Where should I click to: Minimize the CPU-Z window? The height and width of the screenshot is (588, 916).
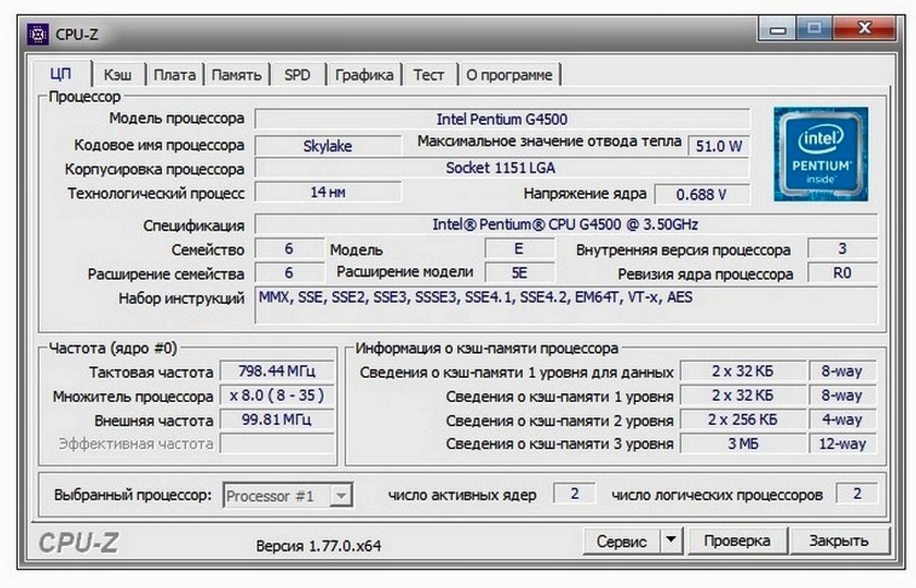(x=777, y=29)
